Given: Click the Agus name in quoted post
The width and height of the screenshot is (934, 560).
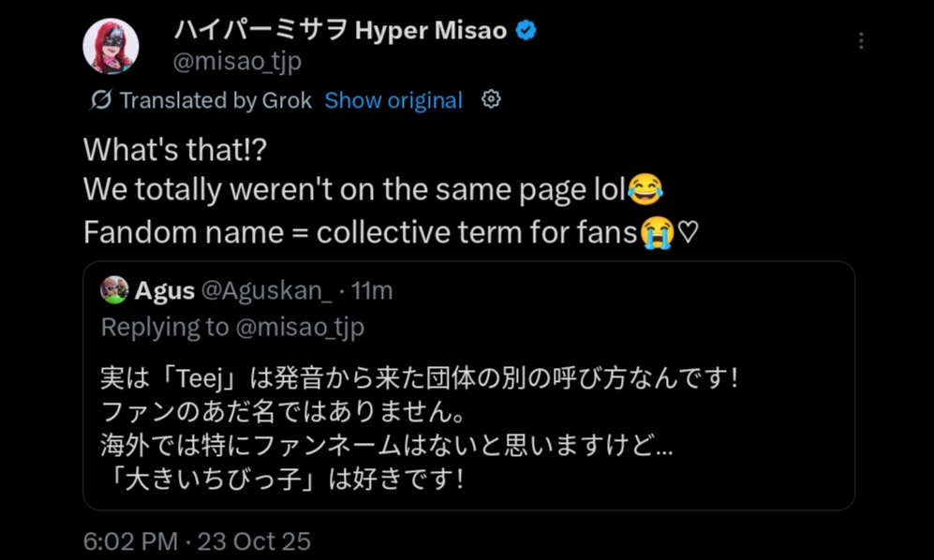Looking at the screenshot, I should (165, 291).
